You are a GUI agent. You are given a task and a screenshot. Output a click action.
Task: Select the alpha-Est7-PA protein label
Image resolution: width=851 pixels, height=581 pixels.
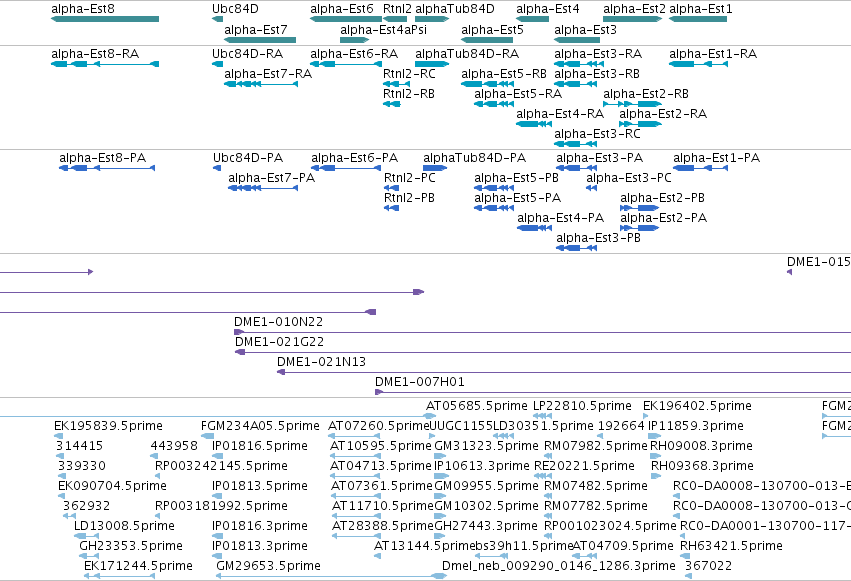(271, 178)
